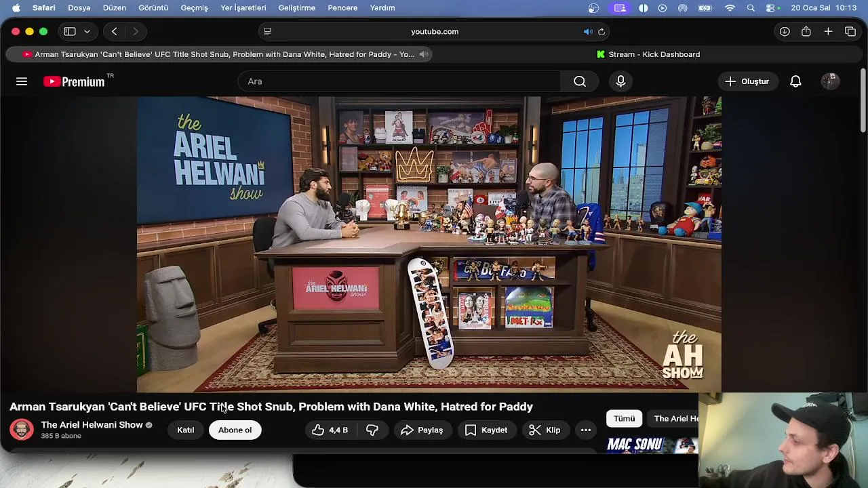The image size is (868, 488).
Task: Click the half-circle display menu bar icon
Action: coord(643,8)
